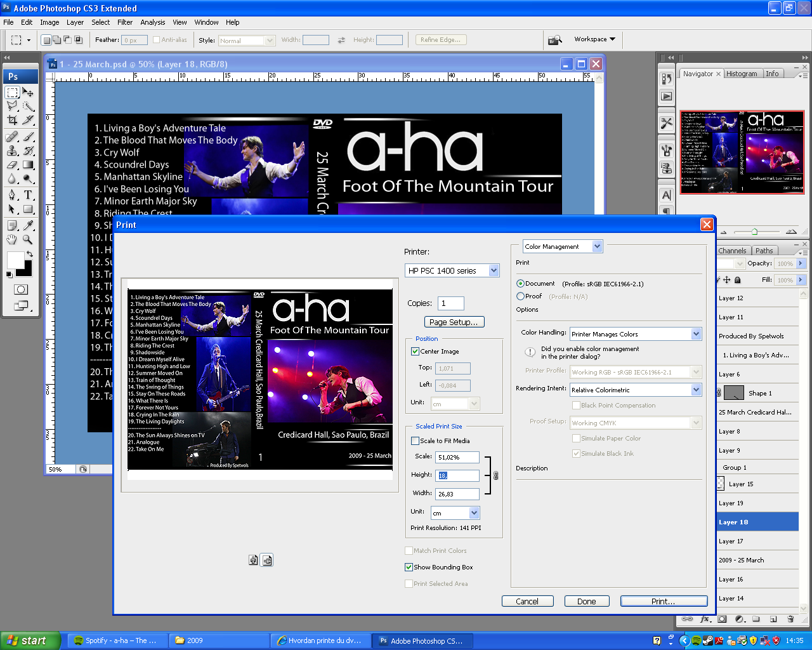Switch foreground and background colors arrow
The height and width of the screenshot is (650, 812).
[29, 254]
